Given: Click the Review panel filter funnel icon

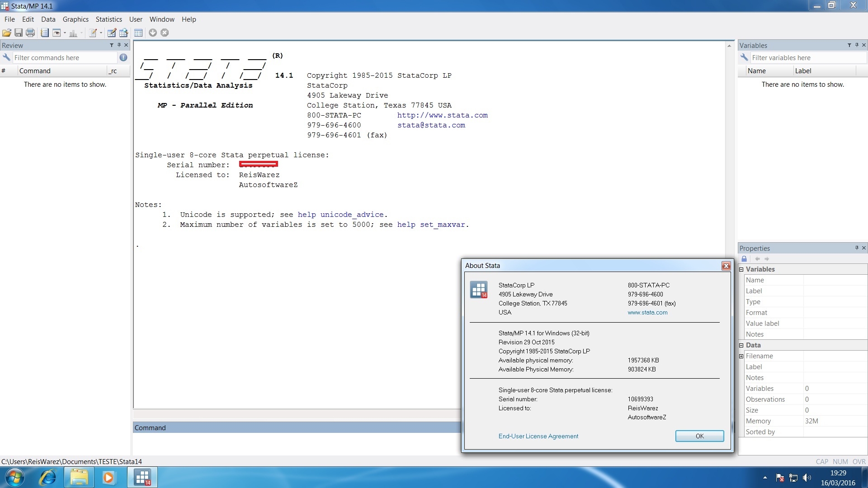Looking at the screenshot, I should pyautogui.click(x=112, y=45).
